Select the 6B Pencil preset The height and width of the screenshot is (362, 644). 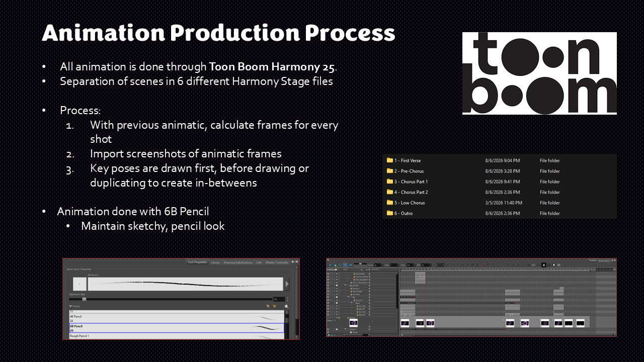pyautogui.click(x=176, y=328)
